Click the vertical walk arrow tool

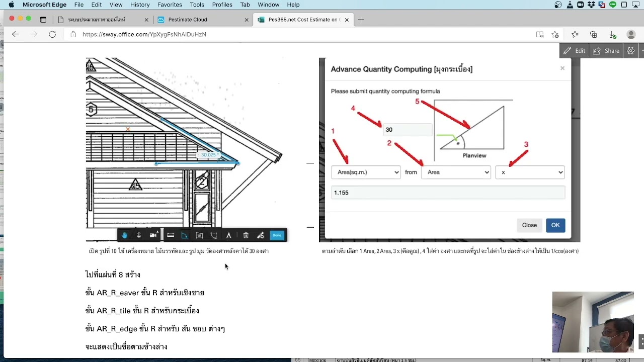[139, 235]
